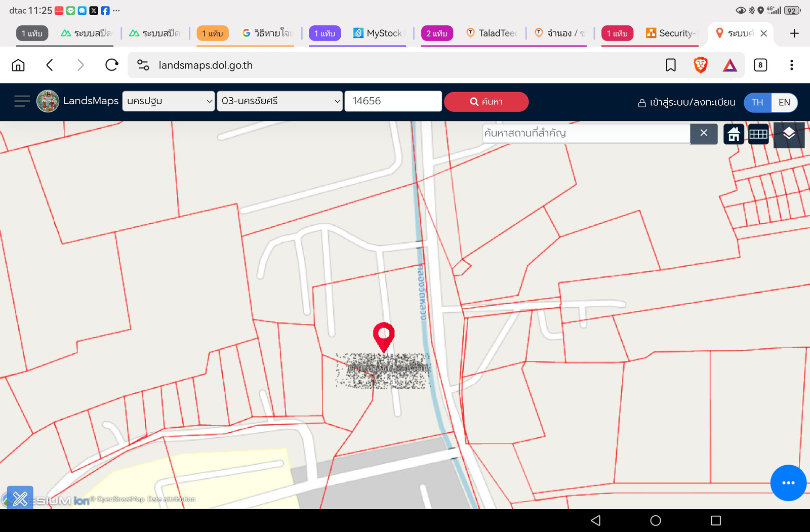Expand the นครปฐม province dropdown
The image size is (810, 532).
point(169,101)
